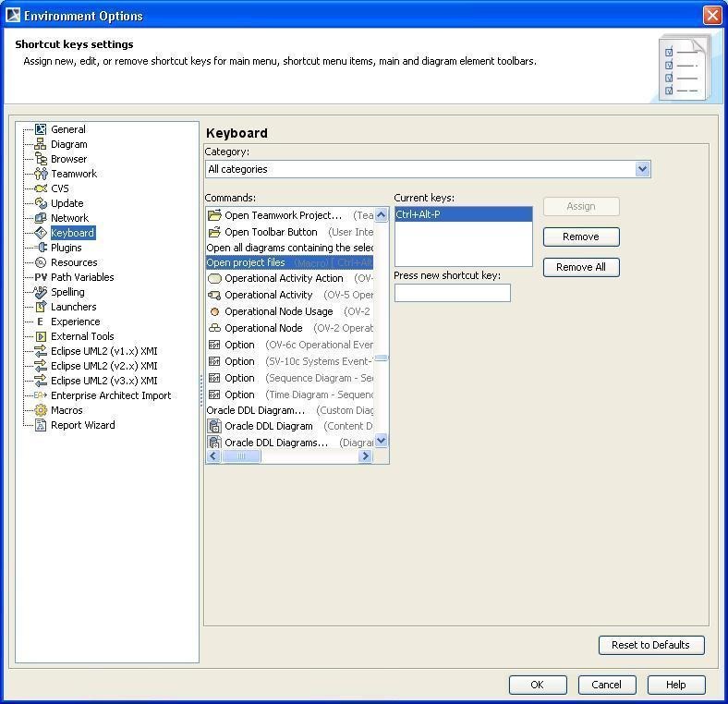
Task: Click the commands list scroll right arrow
Action: coord(366,456)
